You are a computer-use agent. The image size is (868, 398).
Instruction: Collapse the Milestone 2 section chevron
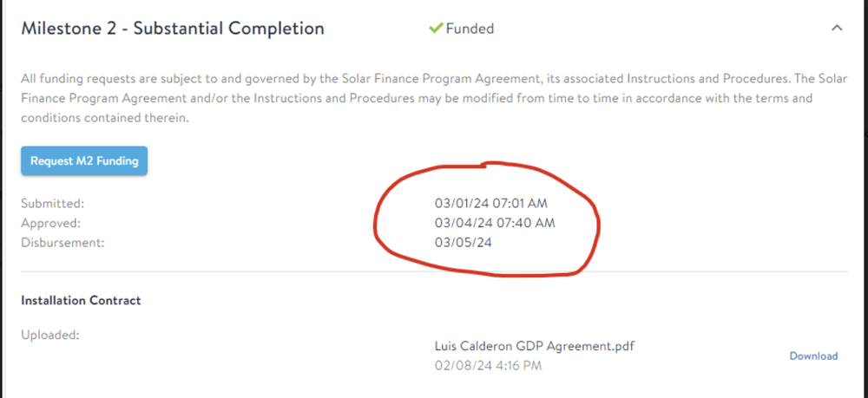[x=837, y=29]
